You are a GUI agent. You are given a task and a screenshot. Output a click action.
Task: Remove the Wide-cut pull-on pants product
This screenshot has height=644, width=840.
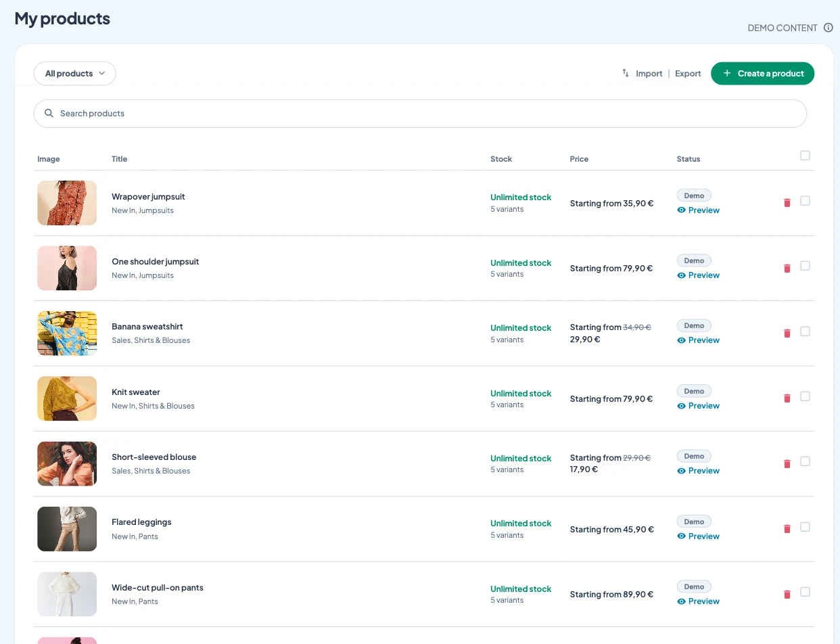(x=787, y=595)
